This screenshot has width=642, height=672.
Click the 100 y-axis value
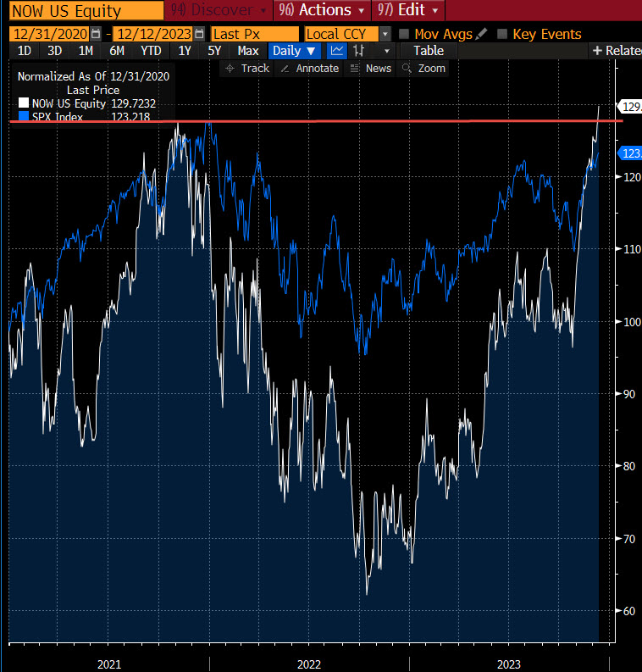(x=632, y=322)
